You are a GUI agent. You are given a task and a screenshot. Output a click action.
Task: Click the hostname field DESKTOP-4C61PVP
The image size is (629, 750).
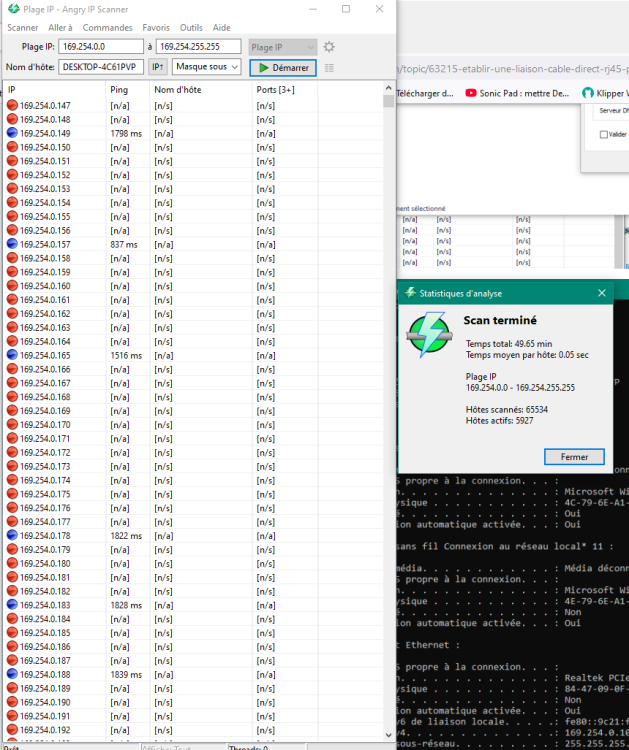point(101,67)
